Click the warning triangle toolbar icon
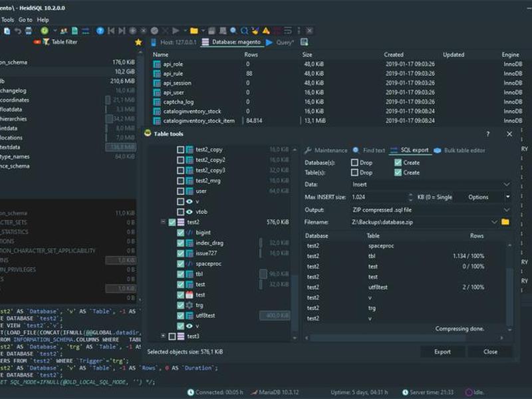The image size is (532, 399). click(266, 31)
